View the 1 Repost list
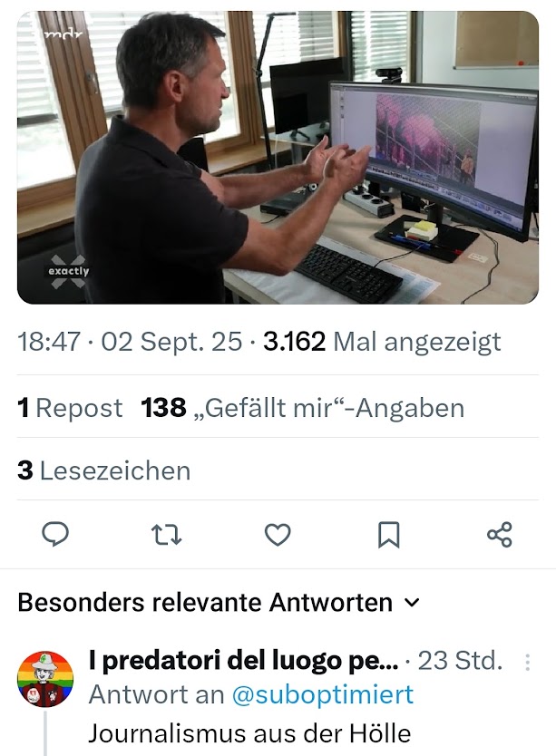The width and height of the screenshot is (556, 756). point(70,407)
